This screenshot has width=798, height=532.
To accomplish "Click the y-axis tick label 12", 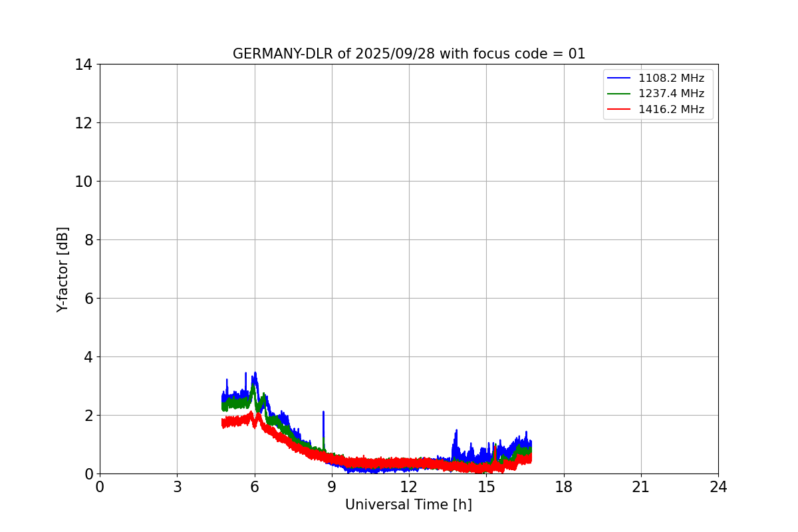I will click(84, 123).
